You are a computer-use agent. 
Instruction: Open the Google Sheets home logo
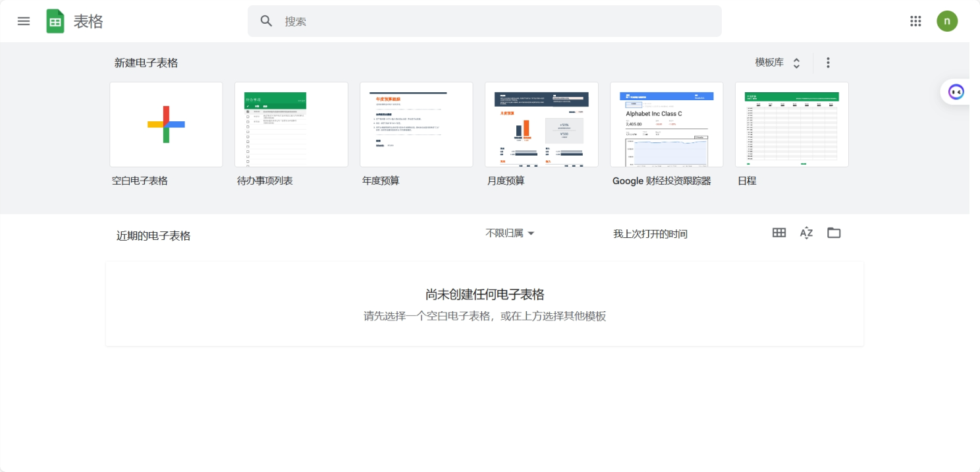(x=56, y=20)
